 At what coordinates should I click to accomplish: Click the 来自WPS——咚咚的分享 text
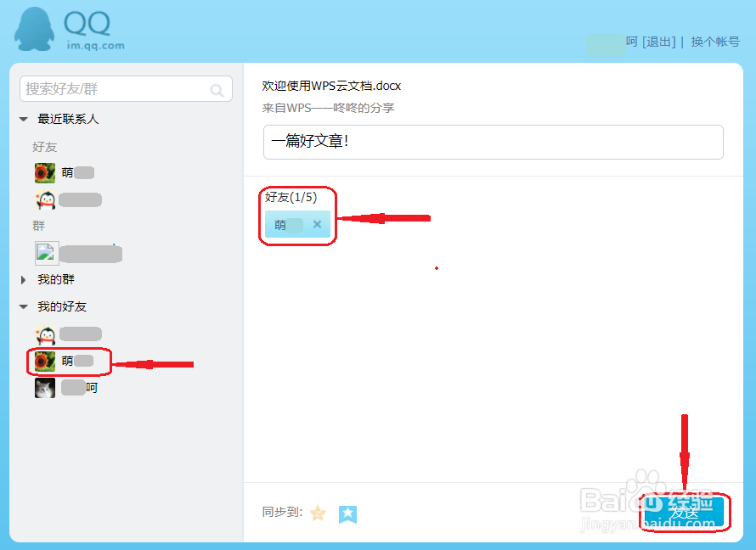[x=328, y=108]
